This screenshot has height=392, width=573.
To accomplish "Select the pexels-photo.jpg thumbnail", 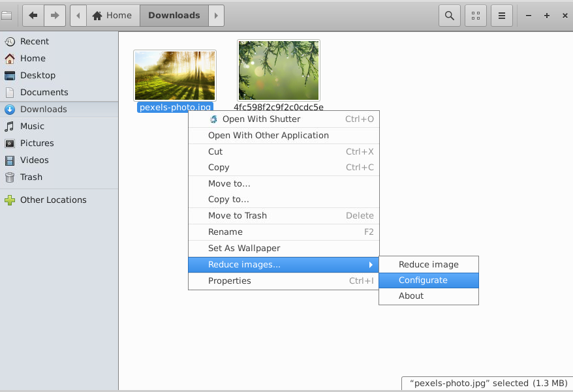I will coord(175,76).
